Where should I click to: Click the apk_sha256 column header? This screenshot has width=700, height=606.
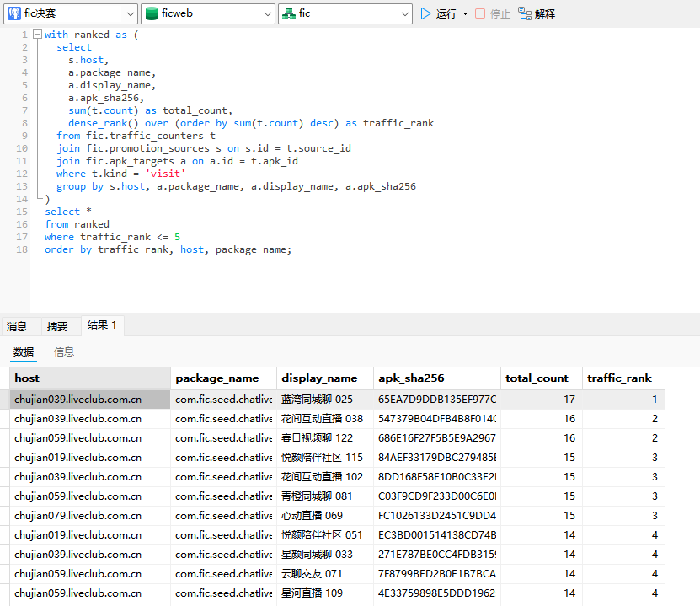point(437,378)
